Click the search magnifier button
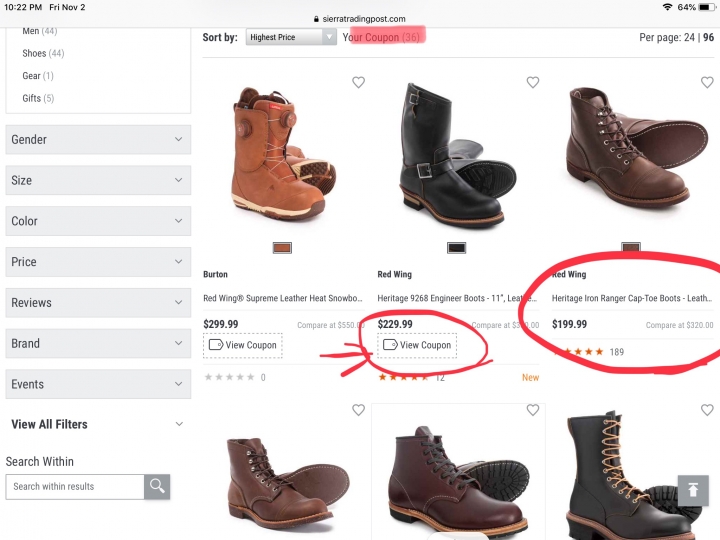The width and height of the screenshot is (720, 540). [157, 486]
